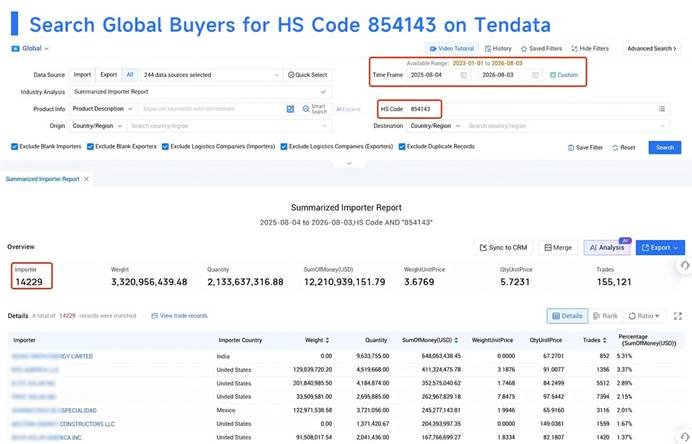The width and height of the screenshot is (692, 444).
Task: Open Smart Search
Action: point(315,109)
